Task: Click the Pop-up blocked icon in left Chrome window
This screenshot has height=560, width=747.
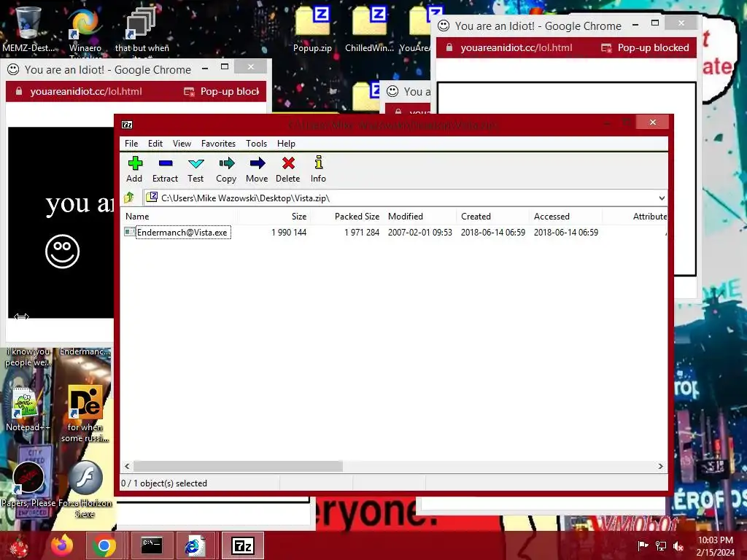Action: point(189,91)
